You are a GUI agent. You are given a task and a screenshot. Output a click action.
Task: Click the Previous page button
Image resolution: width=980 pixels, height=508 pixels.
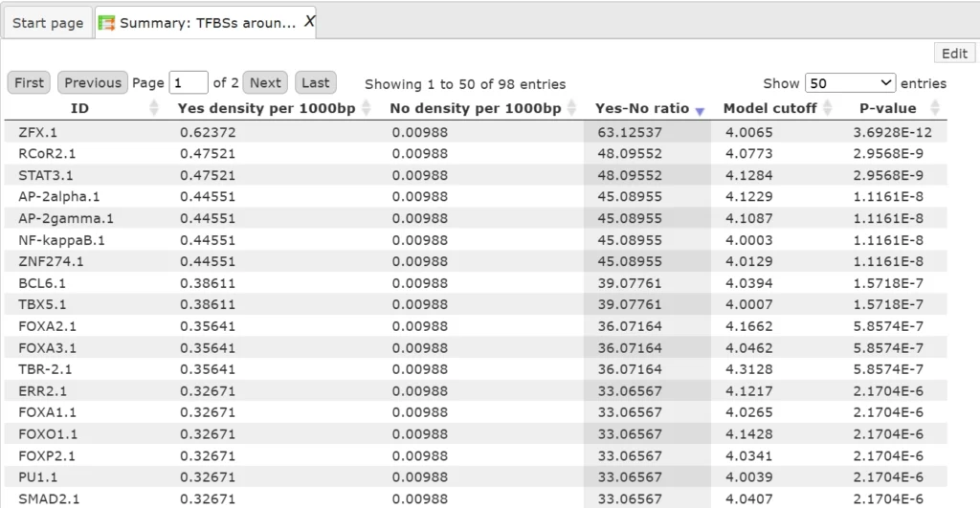point(93,83)
